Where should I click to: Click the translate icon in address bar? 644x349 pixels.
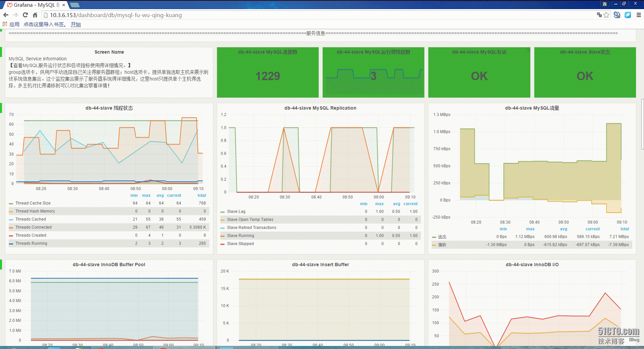pyautogui.click(x=599, y=15)
